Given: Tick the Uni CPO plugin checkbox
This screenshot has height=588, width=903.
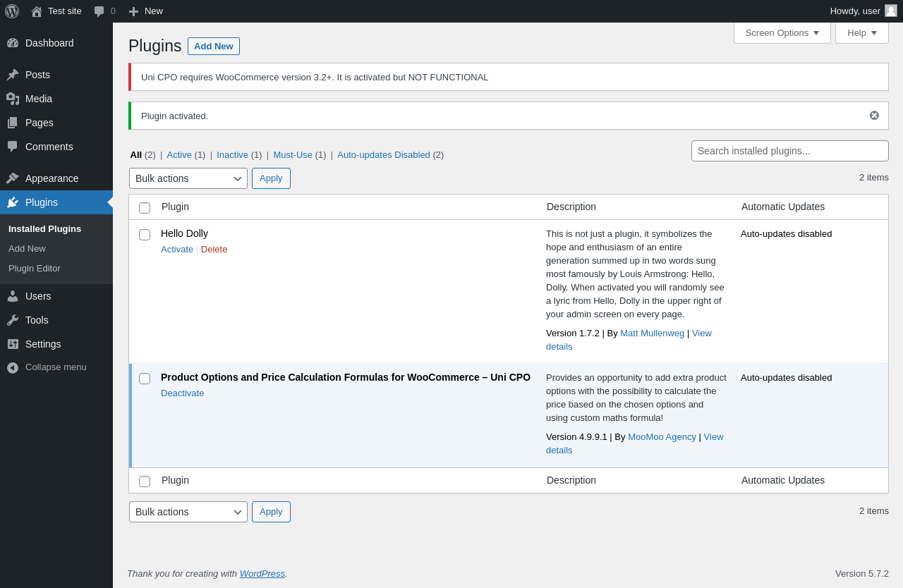Looking at the screenshot, I should (145, 379).
